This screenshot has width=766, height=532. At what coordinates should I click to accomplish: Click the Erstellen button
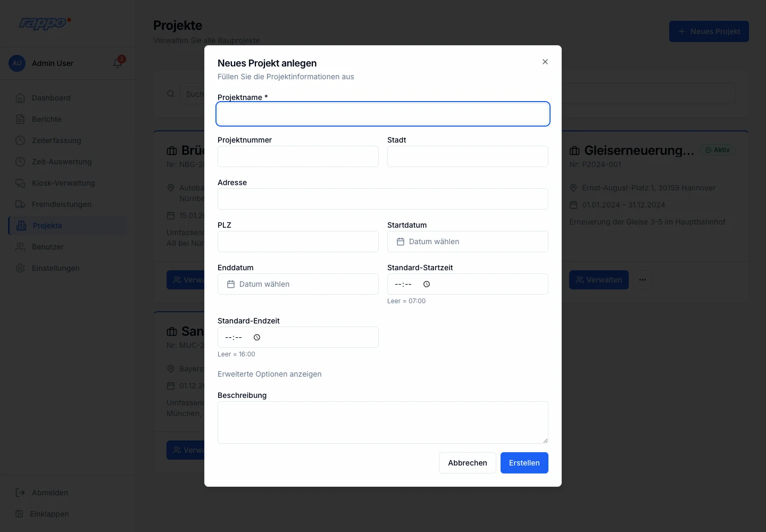tap(524, 463)
